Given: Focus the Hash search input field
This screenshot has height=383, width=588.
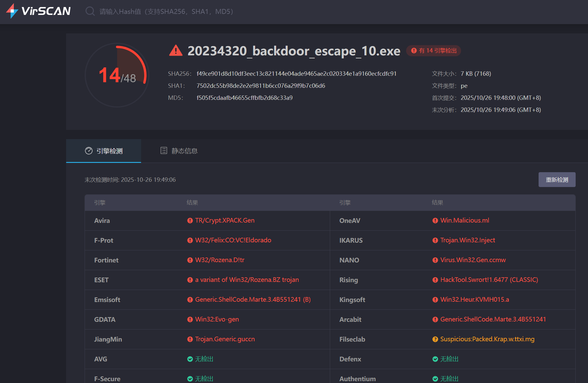Looking at the screenshot, I should click(x=166, y=11).
